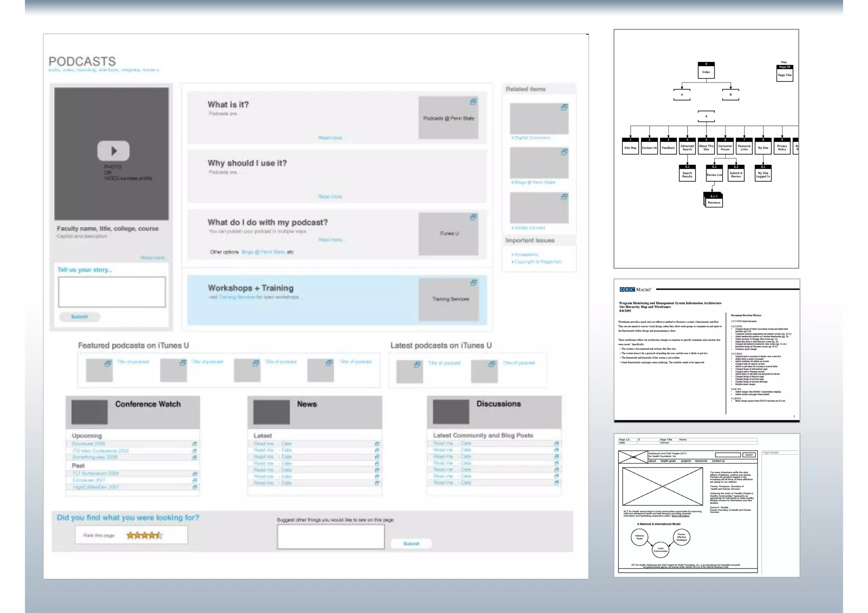
Task: Submit the page suggestion form
Action: point(411,544)
